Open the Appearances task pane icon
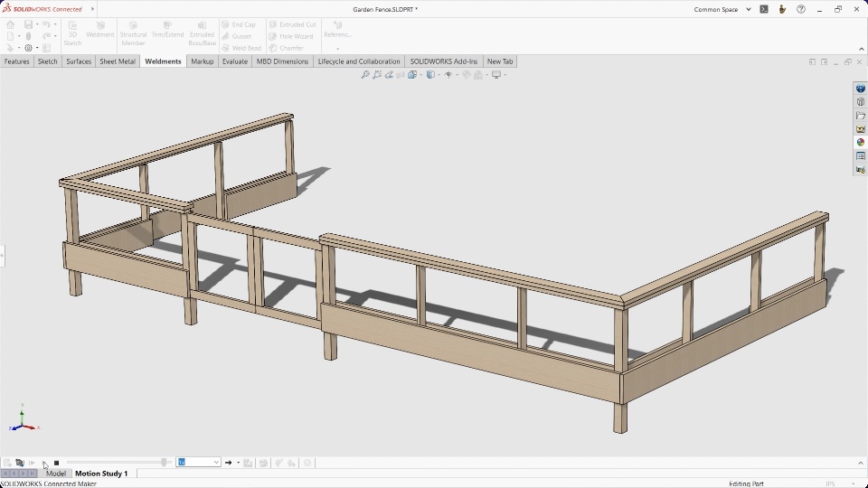 (861, 142)
